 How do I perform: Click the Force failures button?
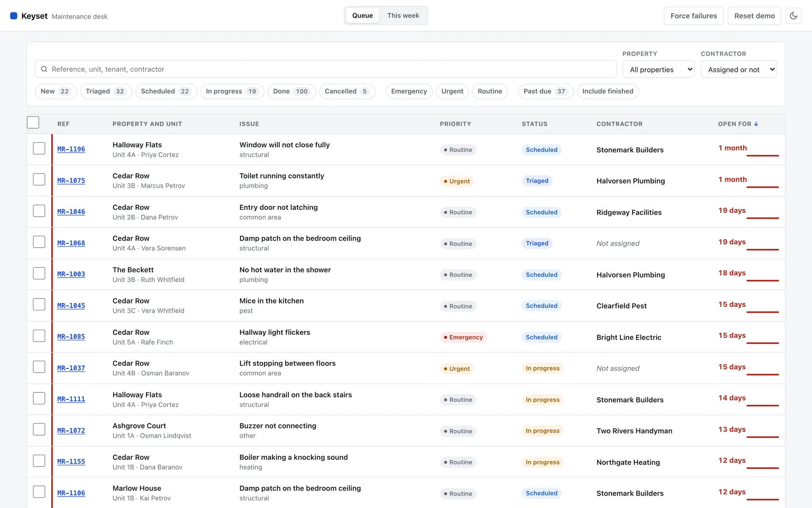pos(694,16)
